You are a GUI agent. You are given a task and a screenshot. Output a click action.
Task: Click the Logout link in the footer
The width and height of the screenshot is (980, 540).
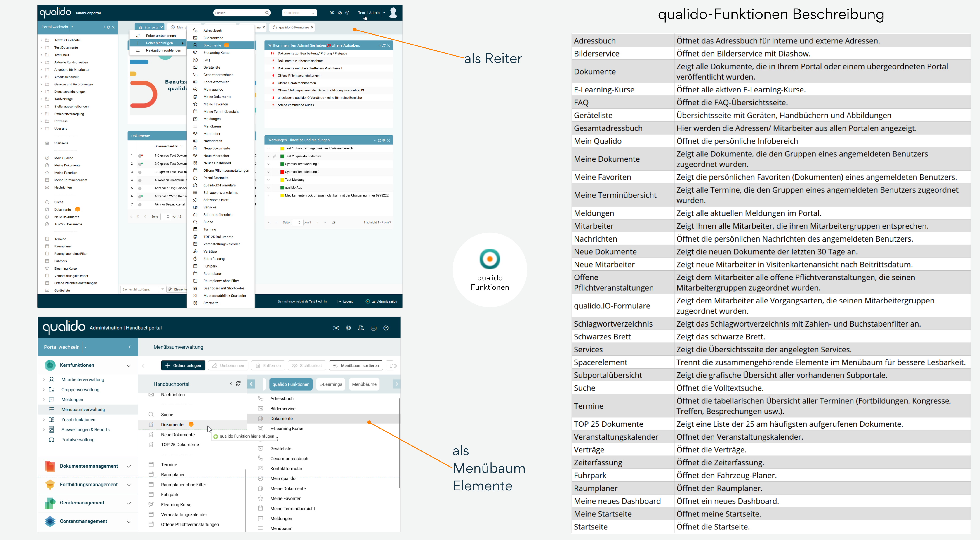click(345, 301)
